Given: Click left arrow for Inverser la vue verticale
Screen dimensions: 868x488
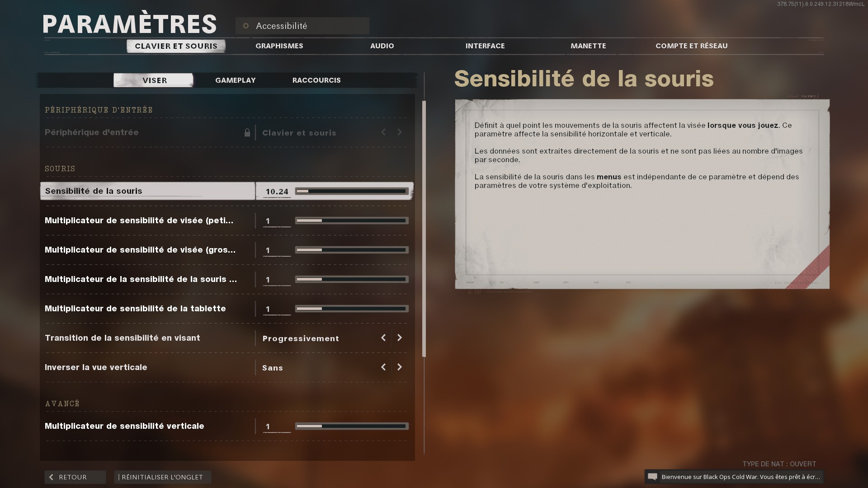Looking at the screenshot, I should click(383, 367).
